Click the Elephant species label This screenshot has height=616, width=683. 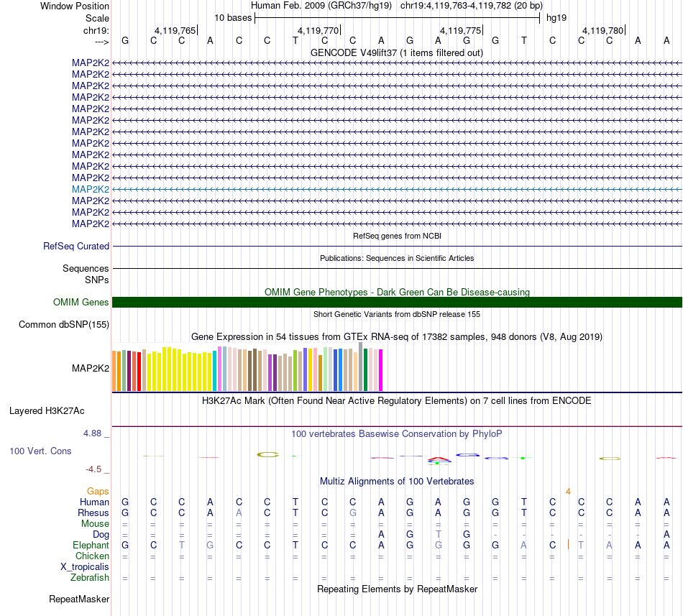pos(91,546)
